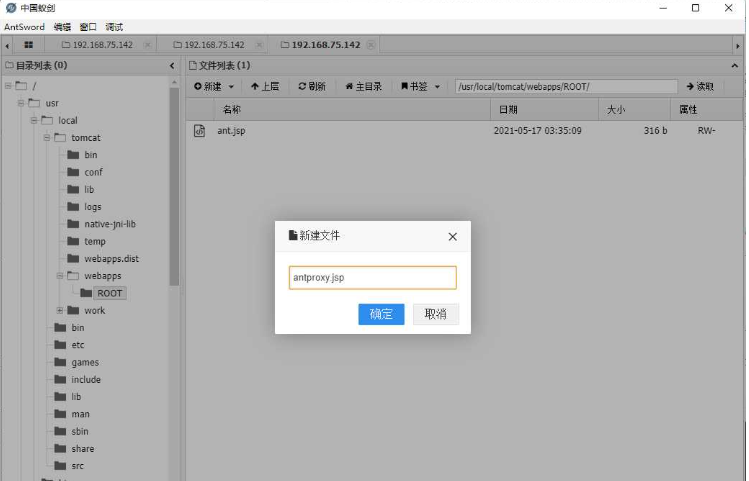Click the 刷新 refresh button
This screenshot has width=749, height=481.
point(312,86)
